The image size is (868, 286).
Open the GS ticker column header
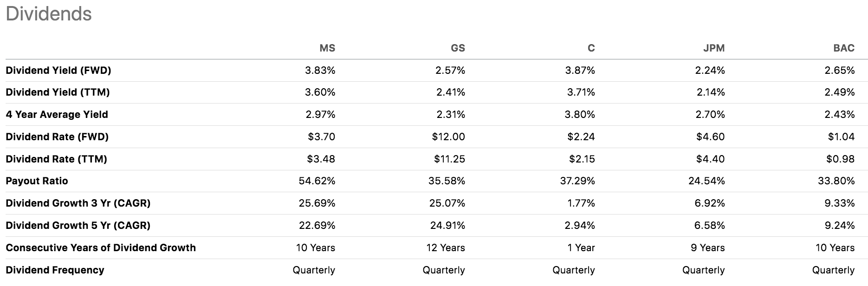click(x=458, y=48)
